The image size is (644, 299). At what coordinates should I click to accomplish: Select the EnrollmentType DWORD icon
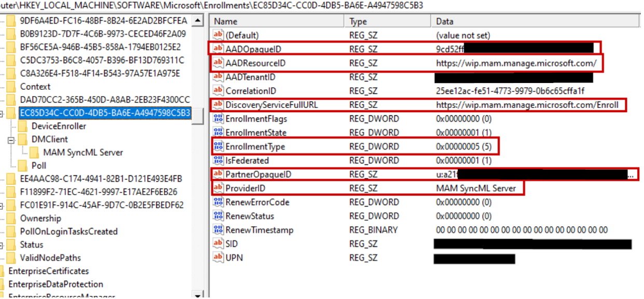pyautogui.click(x=218, y=146)
